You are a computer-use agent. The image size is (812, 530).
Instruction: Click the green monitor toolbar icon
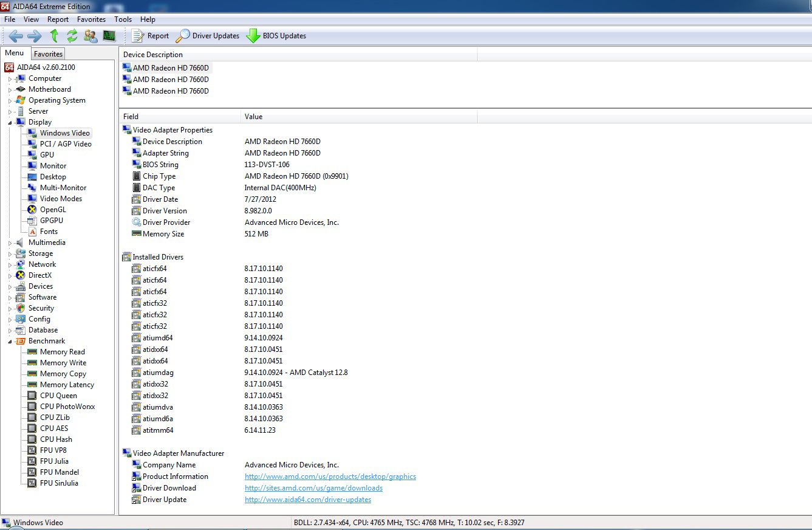(x=109, y=36)
